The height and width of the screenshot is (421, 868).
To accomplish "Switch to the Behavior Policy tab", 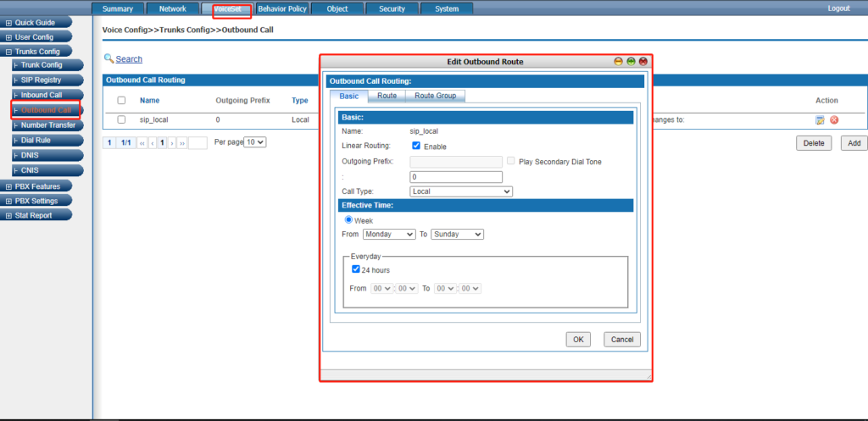I will click(x=282, y=8).
